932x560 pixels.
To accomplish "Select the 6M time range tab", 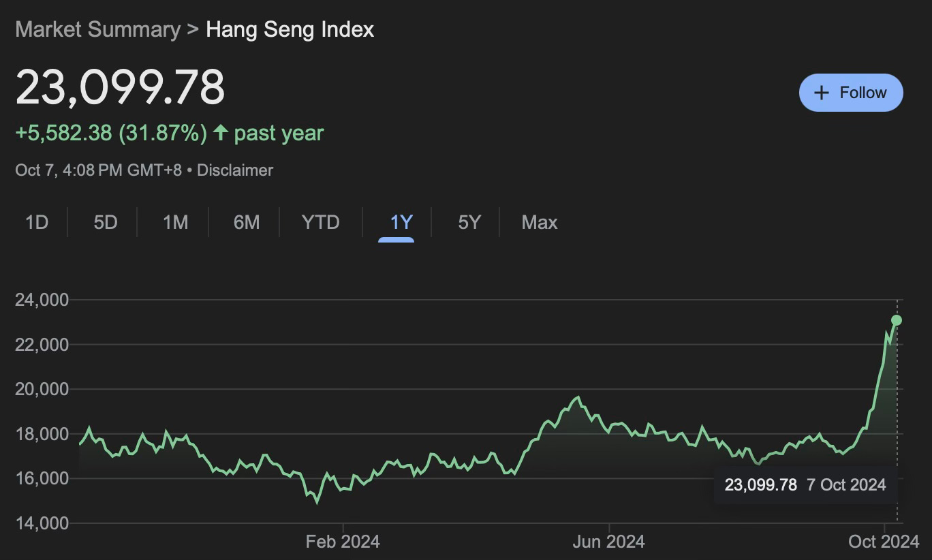I will [246, 222].
